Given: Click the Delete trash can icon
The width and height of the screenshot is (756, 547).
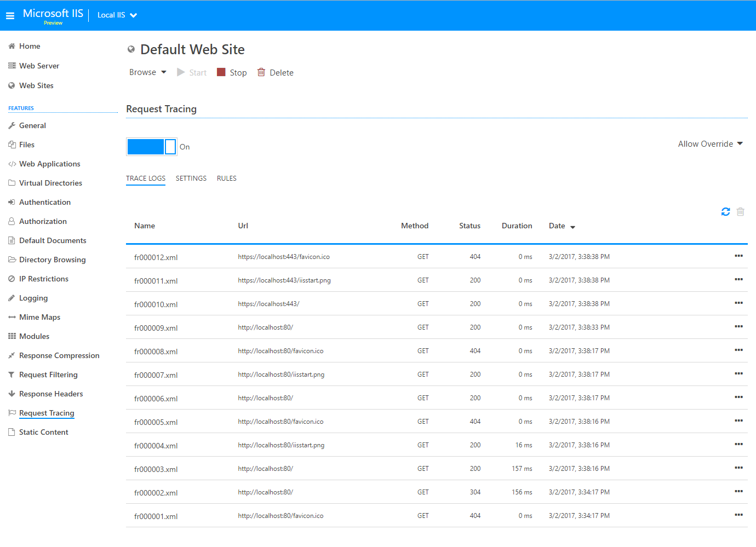Looking at the screenshot, I should (261, 72).
